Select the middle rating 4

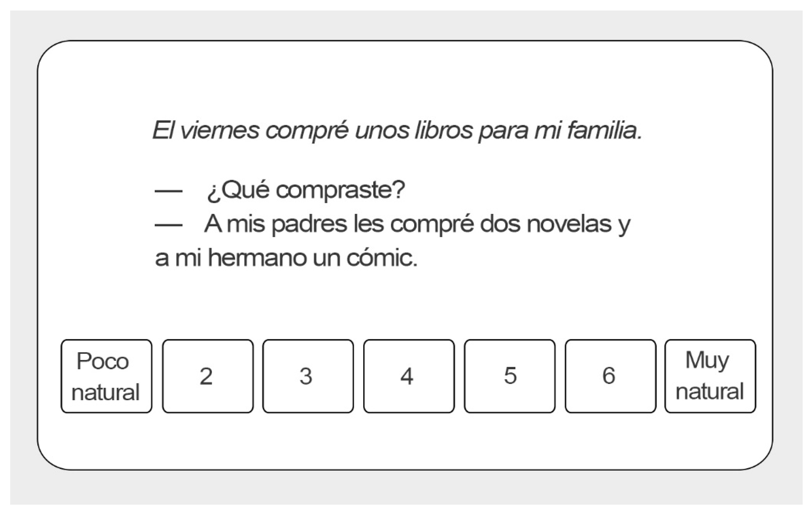[409, 376]
